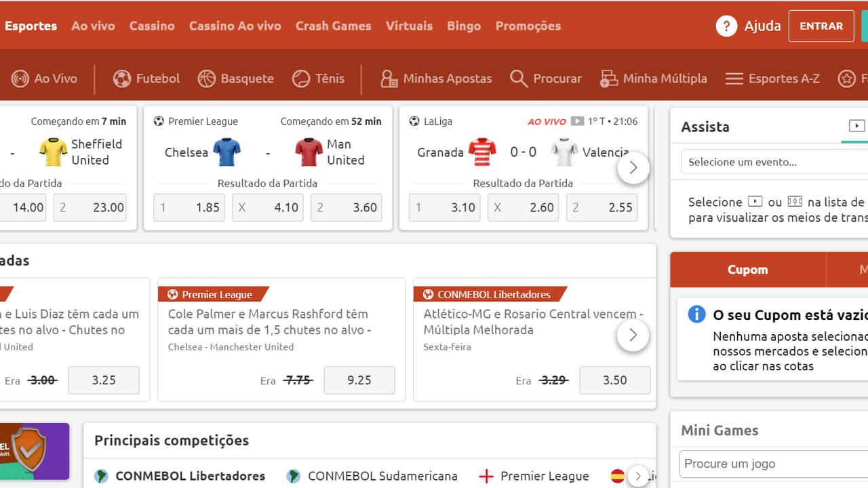Image resolution: width=868 pixels, height=488 pixels.
Task: Click the Man United red jersey icon
Action: (309, 152)
